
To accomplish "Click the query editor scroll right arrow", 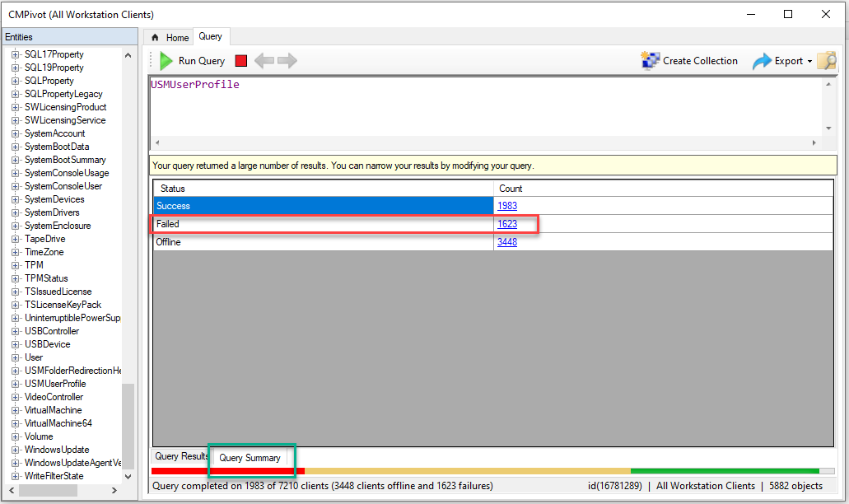I will coord(814,143).
